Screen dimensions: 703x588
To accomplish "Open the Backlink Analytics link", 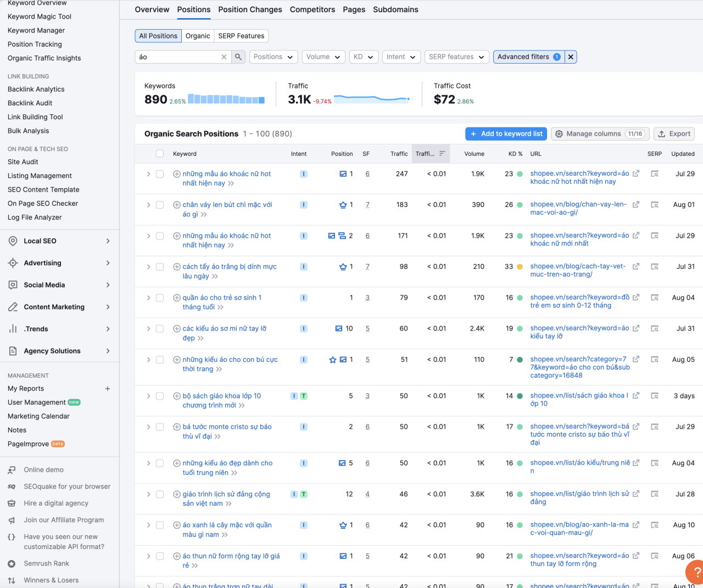I will click(36, 89).
